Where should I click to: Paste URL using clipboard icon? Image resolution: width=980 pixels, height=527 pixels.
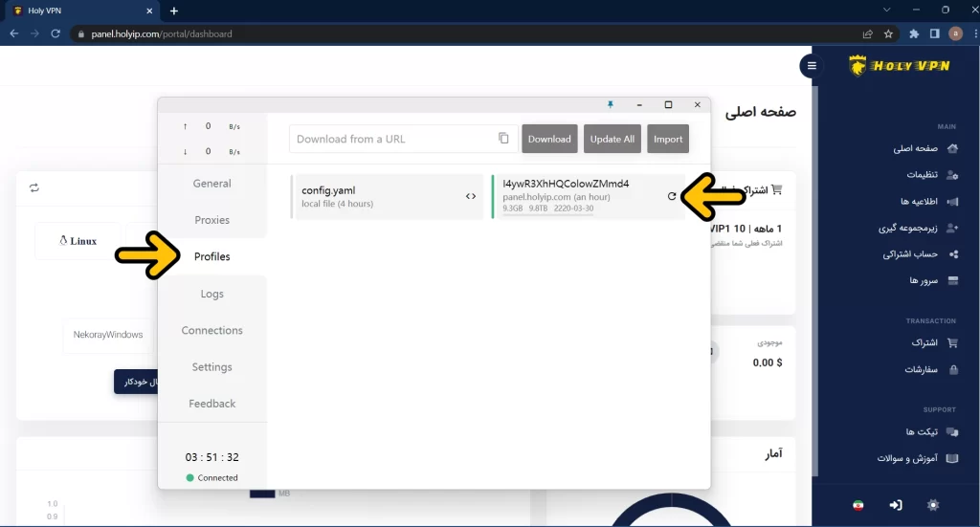tap(503, 139)
